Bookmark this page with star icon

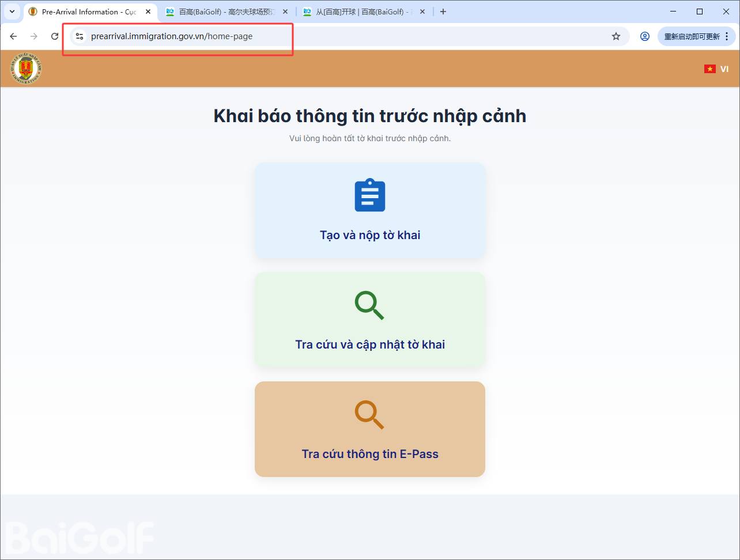[616, 36]
